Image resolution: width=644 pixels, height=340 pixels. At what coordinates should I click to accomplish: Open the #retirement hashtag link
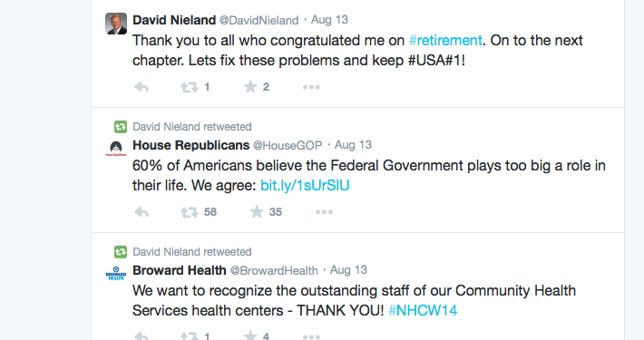(445, 40)
